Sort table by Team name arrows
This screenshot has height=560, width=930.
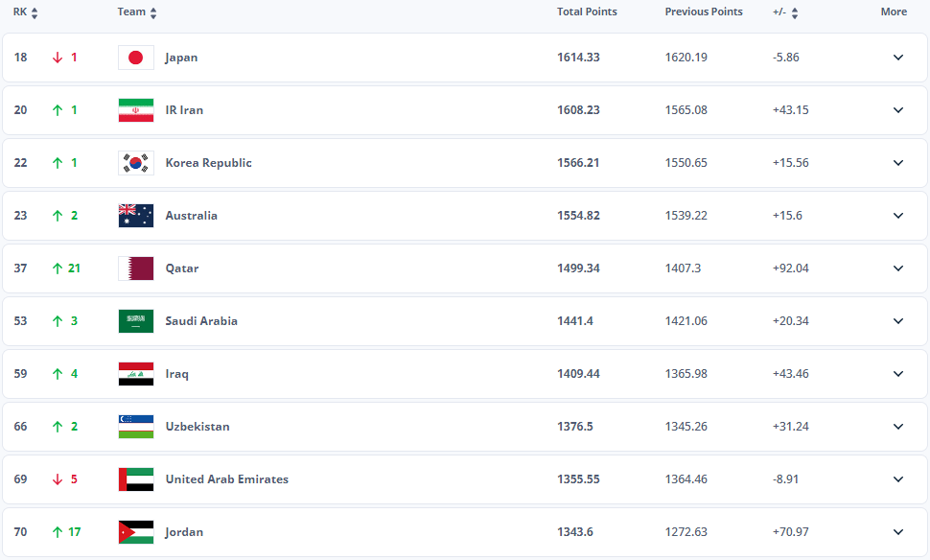click(x=153, y=13)
